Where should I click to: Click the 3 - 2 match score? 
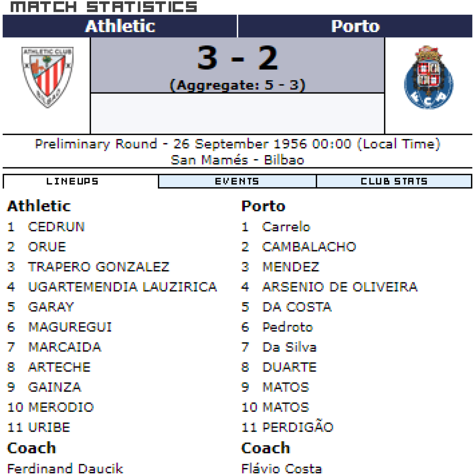coord(237,58)
